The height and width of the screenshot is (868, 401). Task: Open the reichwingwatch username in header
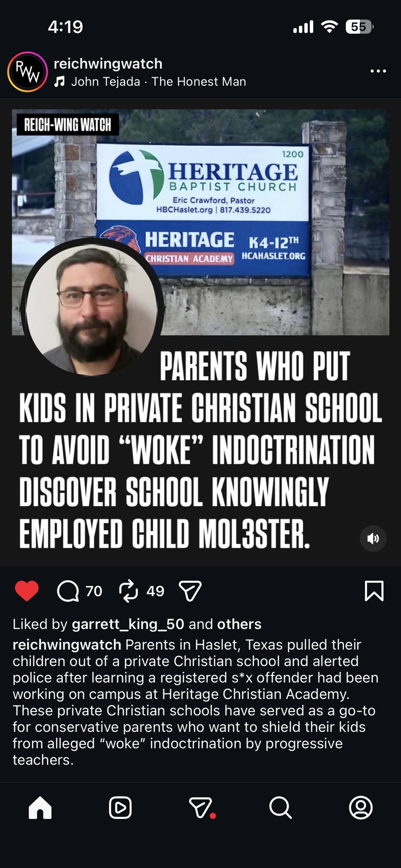[x=108, y=64]
